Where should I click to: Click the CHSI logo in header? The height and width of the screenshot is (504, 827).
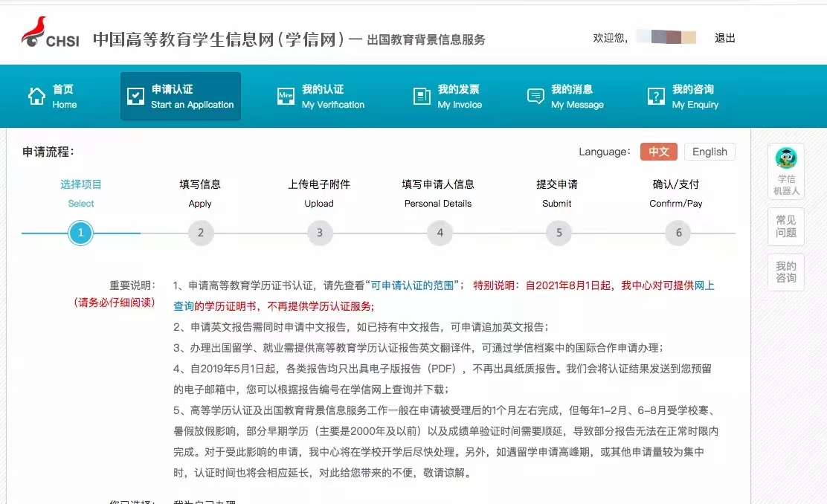pyautogui.click(x=51, y=34)
